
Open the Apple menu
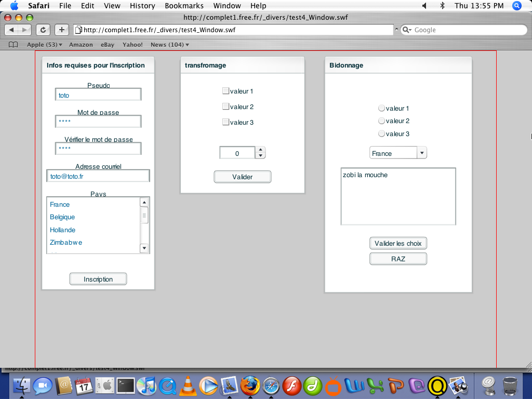tap(14, 5)
